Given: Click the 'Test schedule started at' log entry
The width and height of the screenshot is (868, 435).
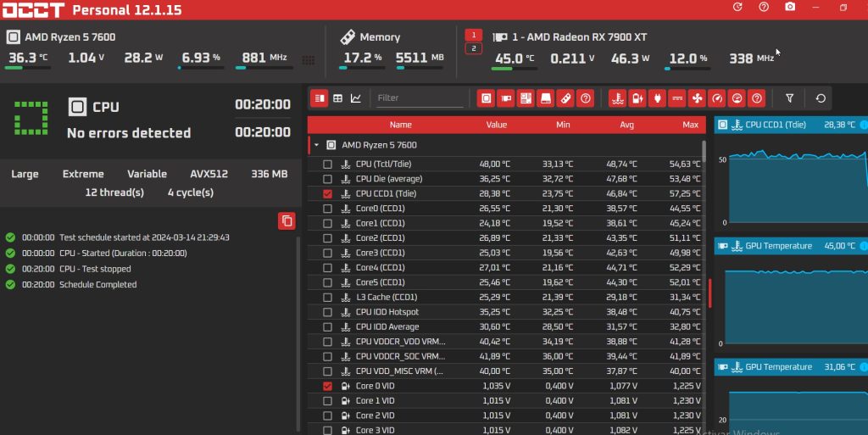Looking at the screenshot, I should pyautogui.click(x=144, y=237).
